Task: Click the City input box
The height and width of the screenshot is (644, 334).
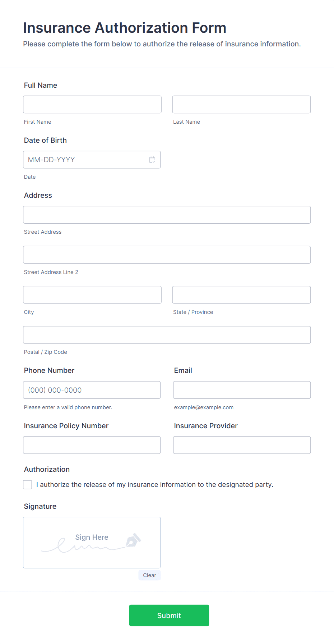Action: [x=92, y=294]
